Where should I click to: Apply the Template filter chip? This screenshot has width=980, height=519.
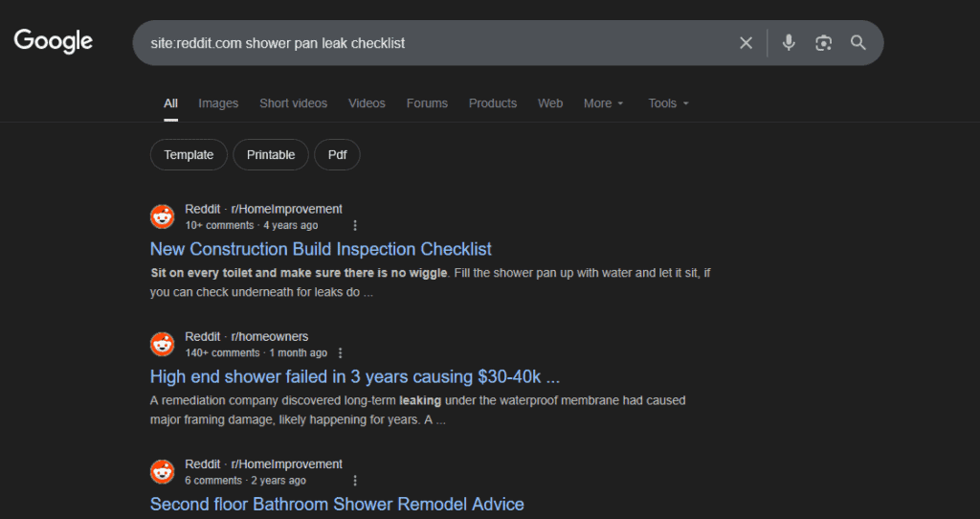pyautogui.click(x=189, y=154)
